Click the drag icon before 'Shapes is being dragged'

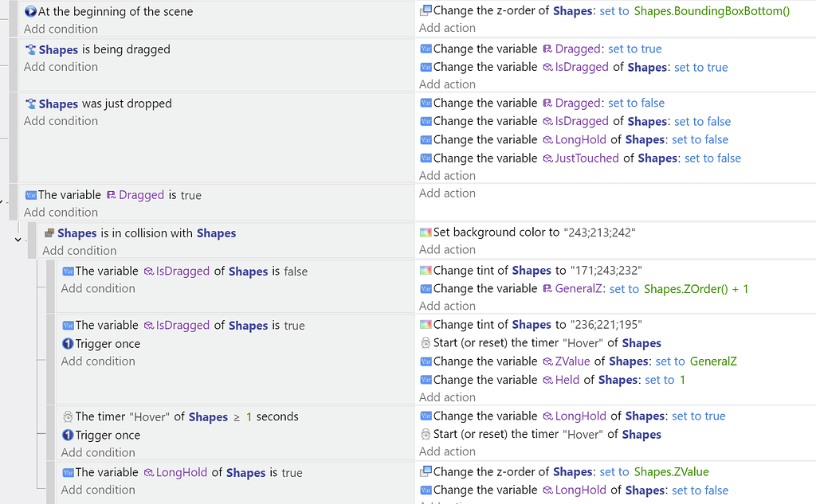(30, 49)
